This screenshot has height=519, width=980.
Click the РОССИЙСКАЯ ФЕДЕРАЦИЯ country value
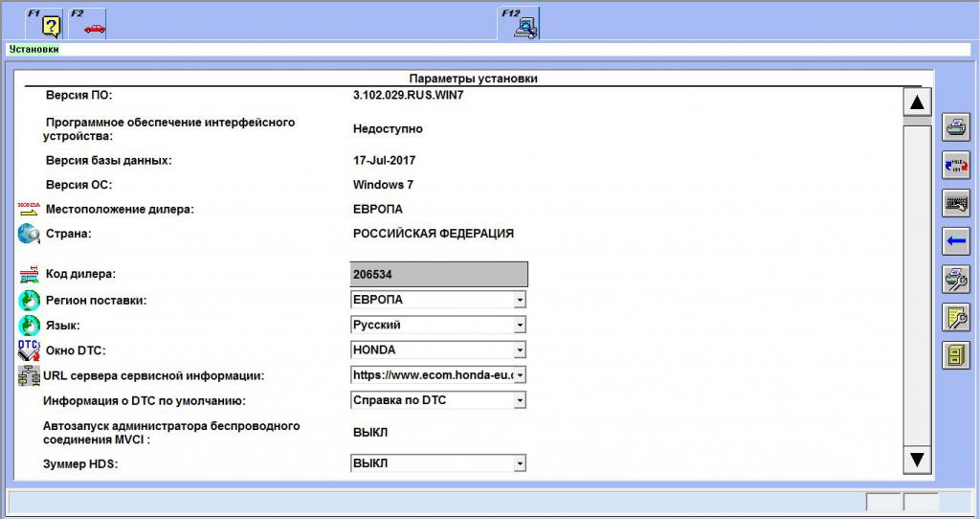(434, 234)
